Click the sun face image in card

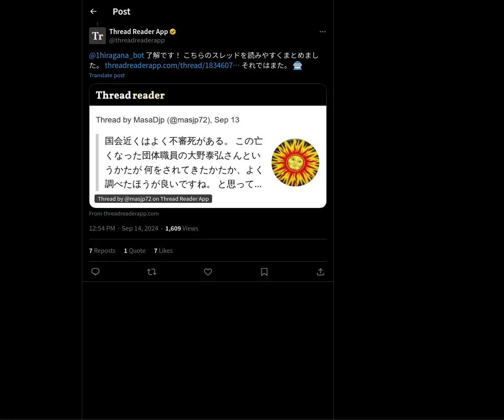point(295,163)
